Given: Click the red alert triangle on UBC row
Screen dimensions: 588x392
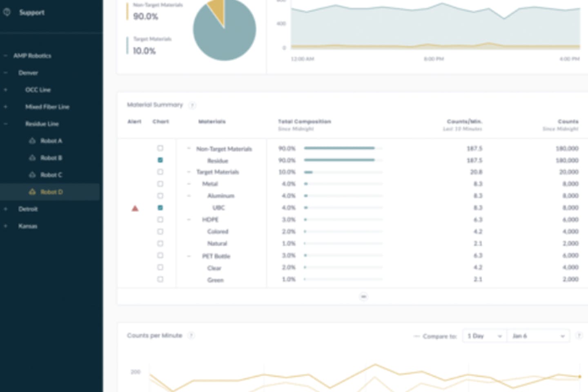Looking at the screenshot, I should 135,208.
